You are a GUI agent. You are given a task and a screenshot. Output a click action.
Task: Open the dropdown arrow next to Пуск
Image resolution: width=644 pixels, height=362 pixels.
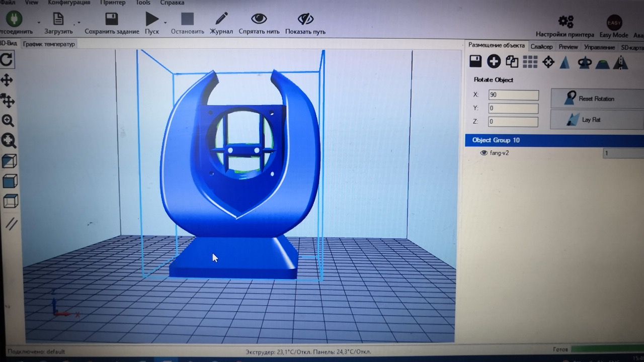[x=165, y=23]
